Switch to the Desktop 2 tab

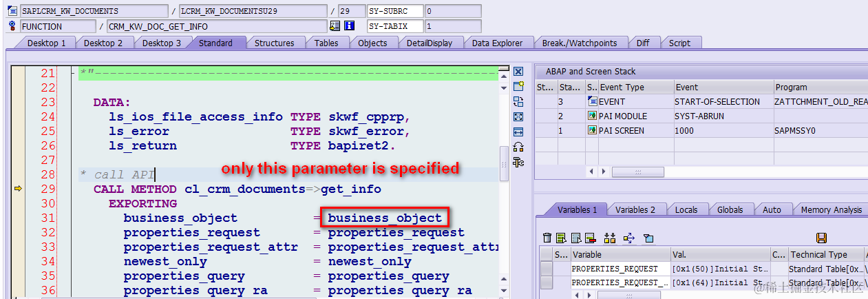tap(103, 43)
